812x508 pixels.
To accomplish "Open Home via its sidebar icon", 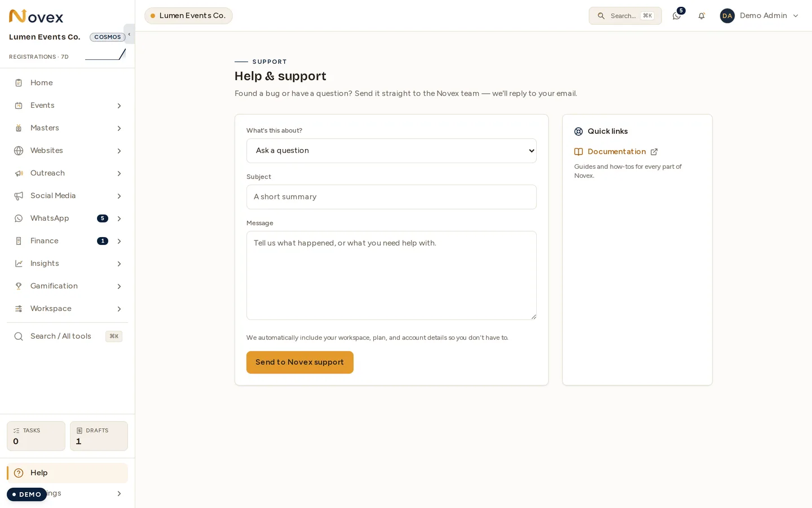I will tap(19, 83).
